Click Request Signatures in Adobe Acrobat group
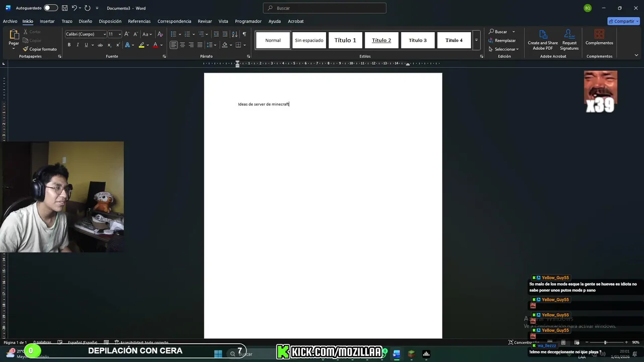 569,40
